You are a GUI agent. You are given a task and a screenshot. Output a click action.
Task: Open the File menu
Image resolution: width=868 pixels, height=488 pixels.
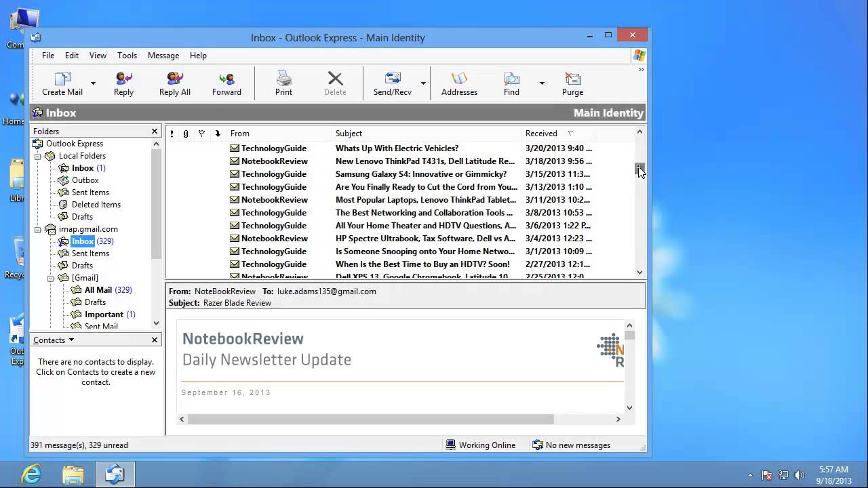pyautogui.click(x=48, y=56)
